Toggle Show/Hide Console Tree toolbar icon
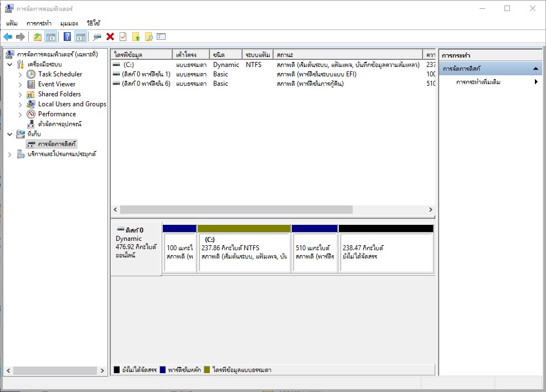This screenshot has width=546, height=392. (x=51, y=37)
